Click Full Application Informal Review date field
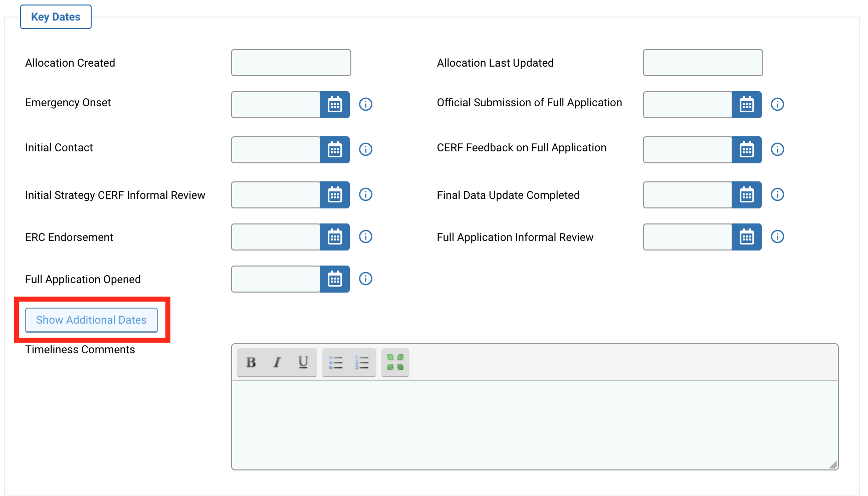 (688, 237)
